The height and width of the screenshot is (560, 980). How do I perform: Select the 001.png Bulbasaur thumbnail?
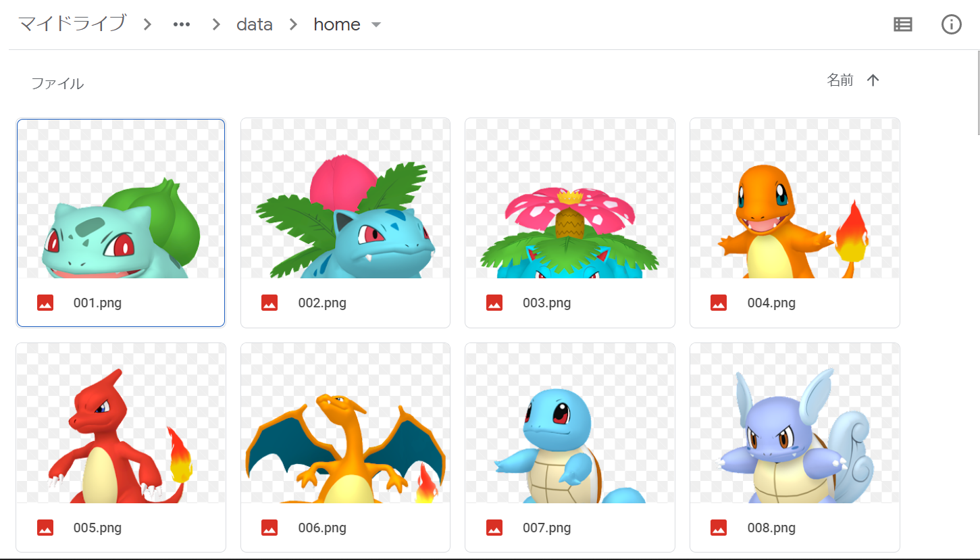click(121, 199)
